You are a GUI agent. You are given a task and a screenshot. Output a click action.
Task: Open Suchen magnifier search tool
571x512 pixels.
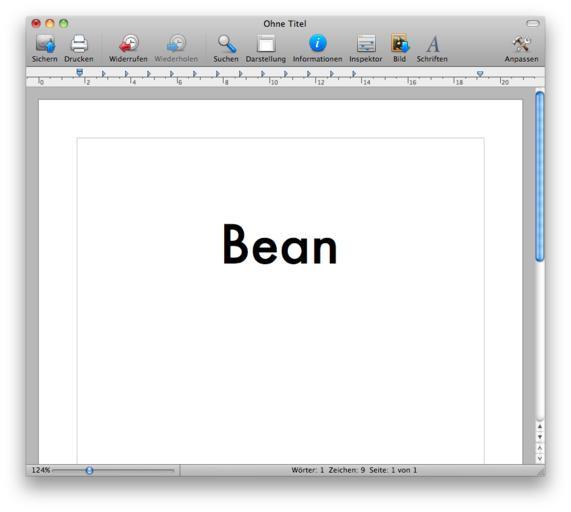click(226, 44)
